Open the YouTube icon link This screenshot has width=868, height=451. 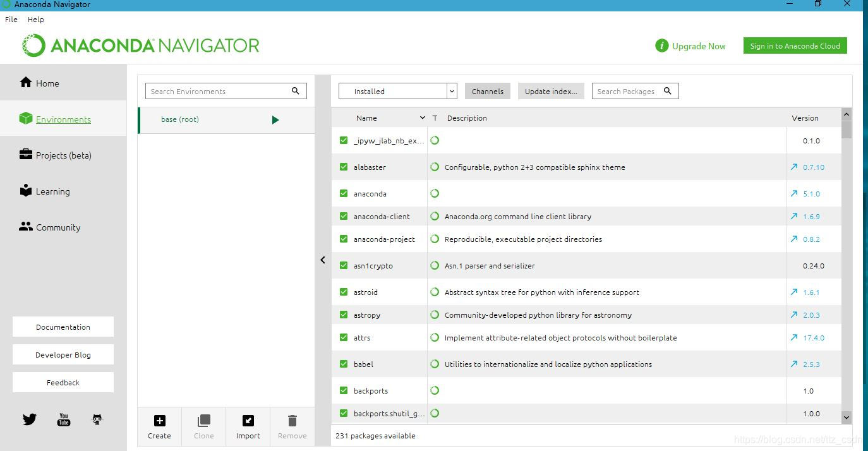pyautogui.click(x=64, y=419)
